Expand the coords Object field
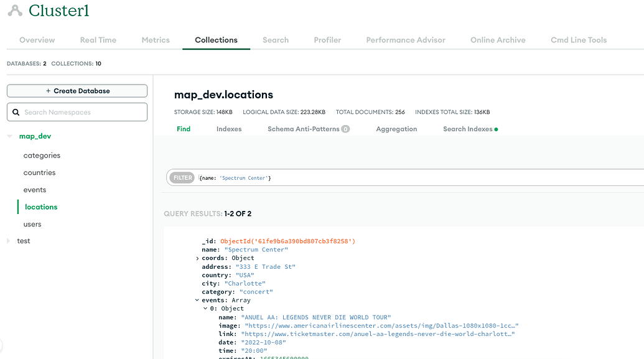The width and height of the screenshot is (644, 359). pos(198,258)
